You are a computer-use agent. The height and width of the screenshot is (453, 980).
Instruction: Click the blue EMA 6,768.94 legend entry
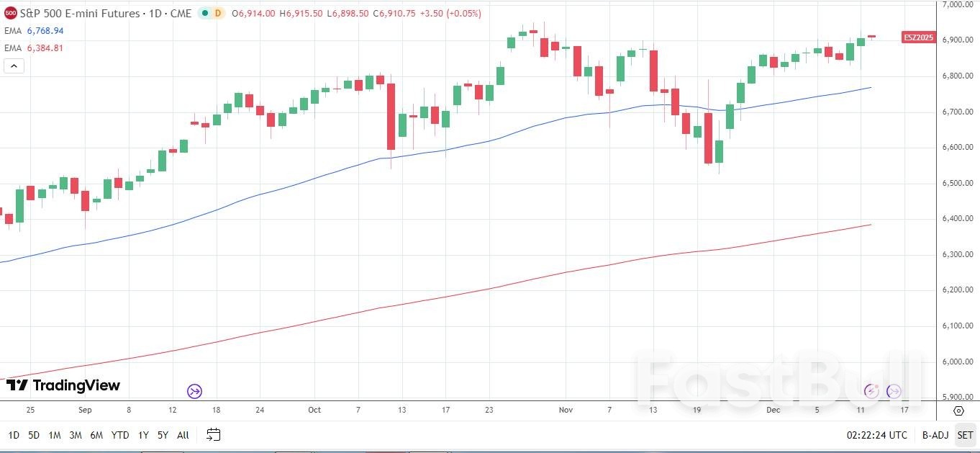coord(34,31)
